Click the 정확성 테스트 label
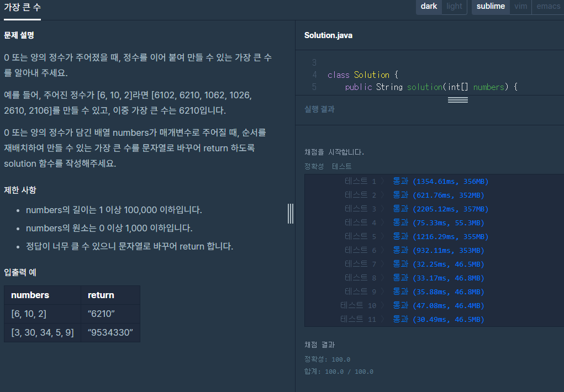 point(328,166)
